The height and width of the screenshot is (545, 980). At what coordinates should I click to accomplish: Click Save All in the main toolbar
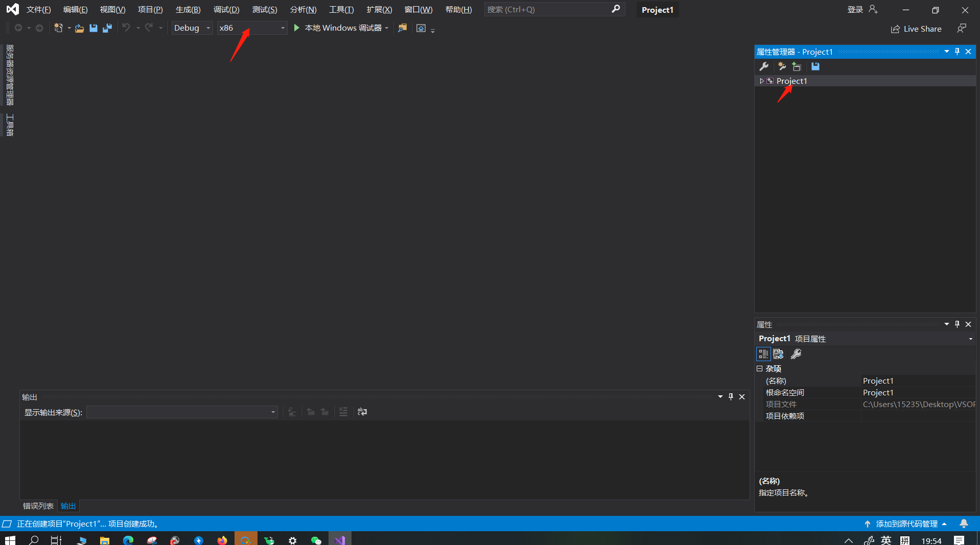(107, 28)
